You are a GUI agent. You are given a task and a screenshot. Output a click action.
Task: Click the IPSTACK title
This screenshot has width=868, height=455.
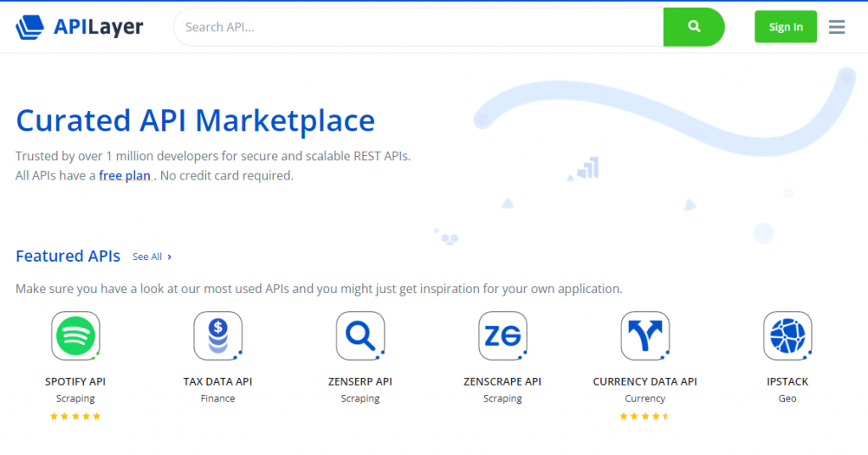click(x=787, y=381)
